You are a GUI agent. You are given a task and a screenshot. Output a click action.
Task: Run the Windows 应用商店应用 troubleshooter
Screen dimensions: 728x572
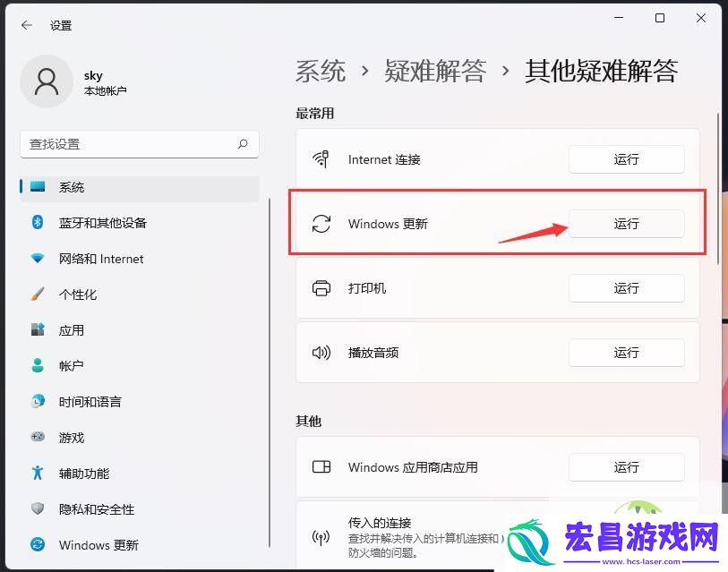click(x=626, y=467)
